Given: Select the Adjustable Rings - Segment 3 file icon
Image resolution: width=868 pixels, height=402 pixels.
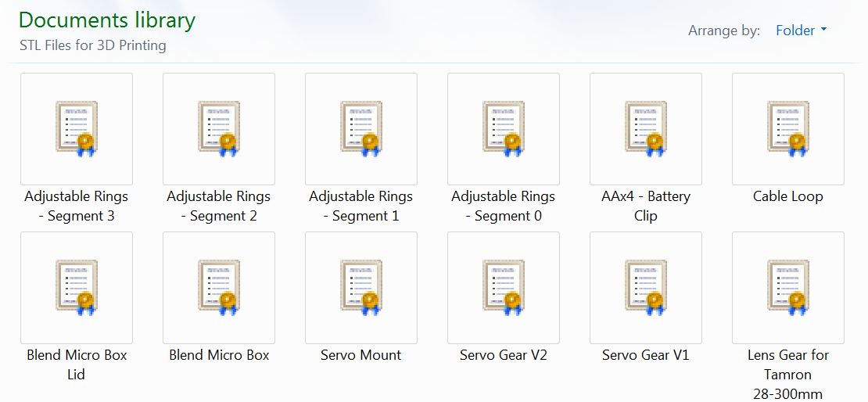Looking at the screenshot, I should coord(77,129).
